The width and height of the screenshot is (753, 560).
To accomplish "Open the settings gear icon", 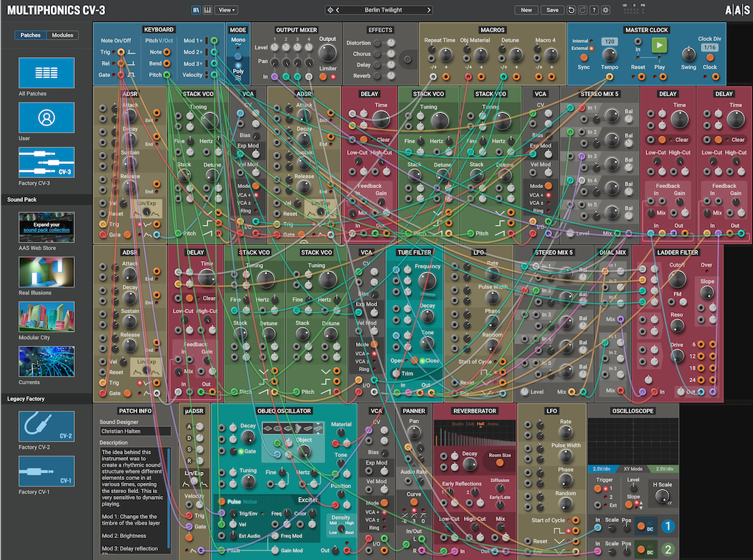I will point(606,10).
